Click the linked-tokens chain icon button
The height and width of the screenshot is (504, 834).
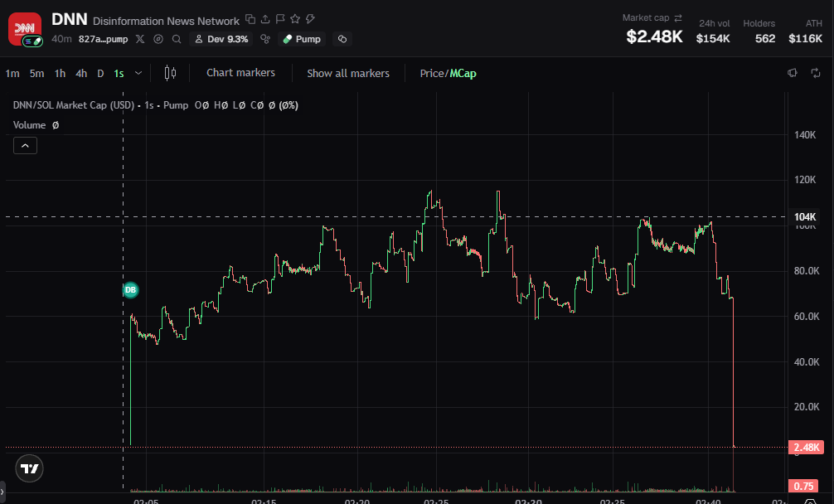coord(342,39)
